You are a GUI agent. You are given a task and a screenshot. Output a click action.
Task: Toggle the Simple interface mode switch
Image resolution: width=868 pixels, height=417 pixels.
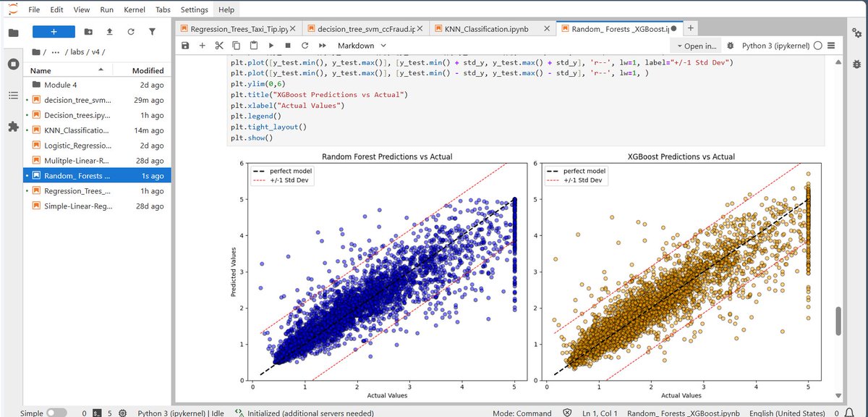(x=56, y=413)
